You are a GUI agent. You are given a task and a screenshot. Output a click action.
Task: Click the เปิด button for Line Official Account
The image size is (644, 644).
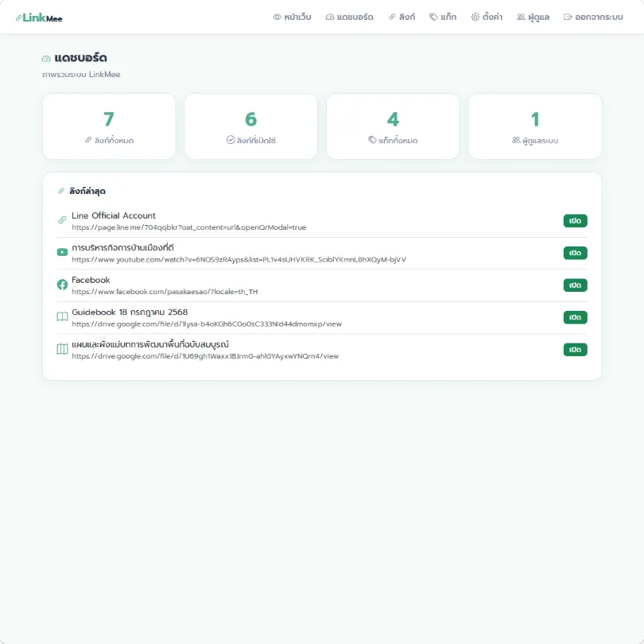(x=575, y=220)
